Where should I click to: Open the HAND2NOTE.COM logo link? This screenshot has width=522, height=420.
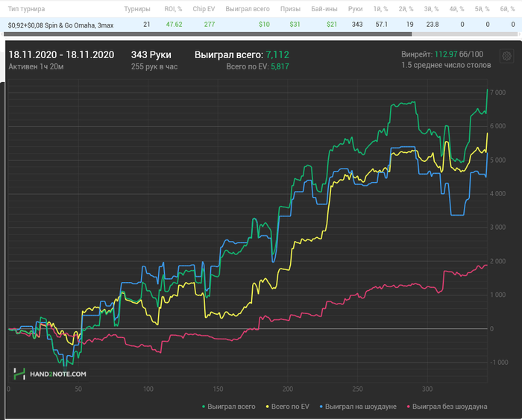coord(50,374)
